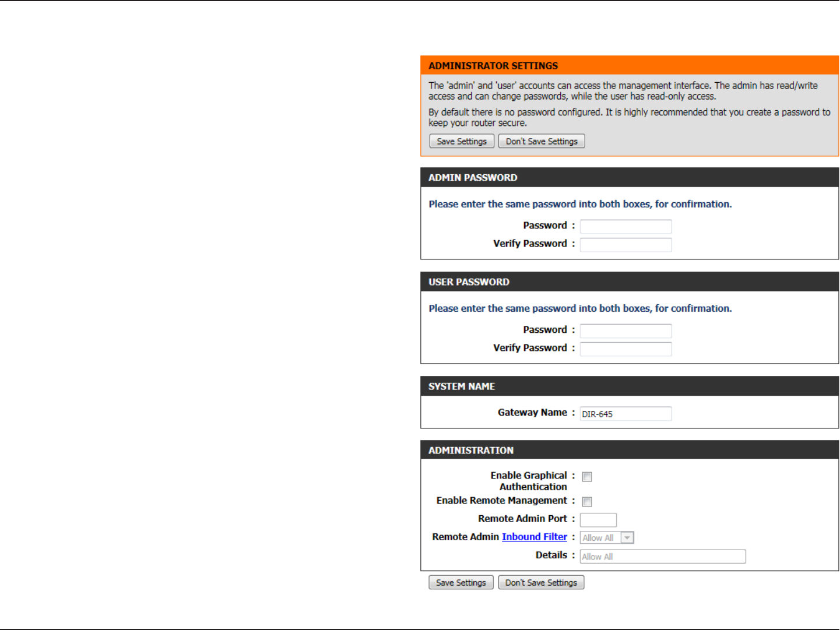Image resolution: width=840 pixels, height=630 pixels.
Task: Click the Details label
Action: click(x=551, y=555)
